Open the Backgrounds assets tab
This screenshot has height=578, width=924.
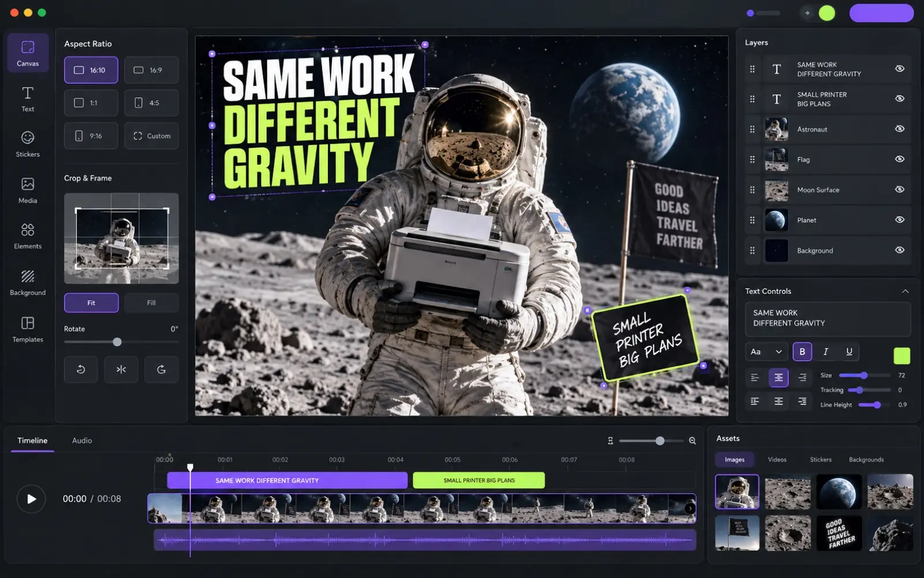coord(866,460)
